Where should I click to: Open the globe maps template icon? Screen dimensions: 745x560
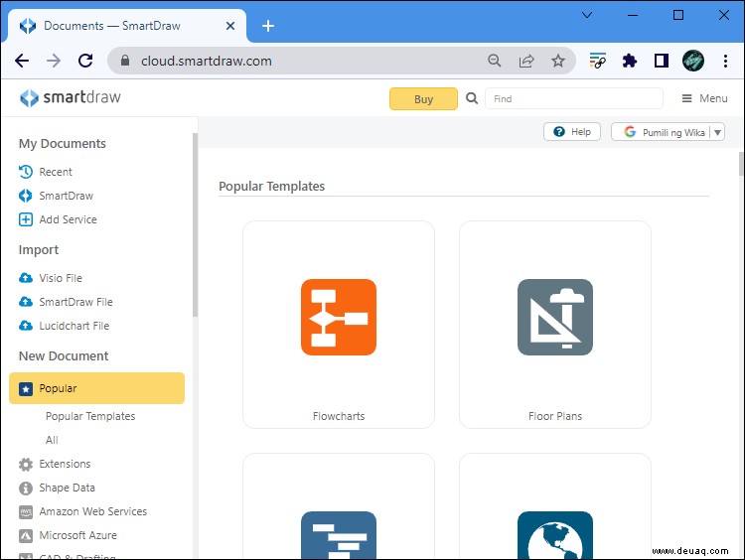(x=555, y=535)
